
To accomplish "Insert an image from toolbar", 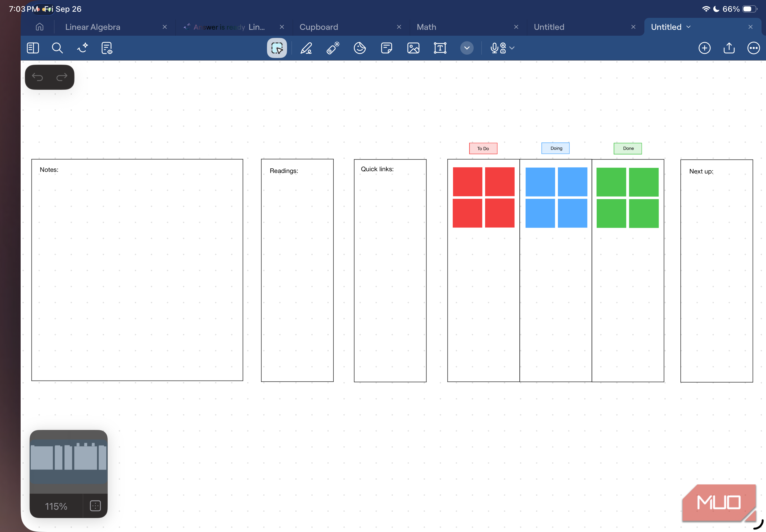I will [x=413, y=48].
